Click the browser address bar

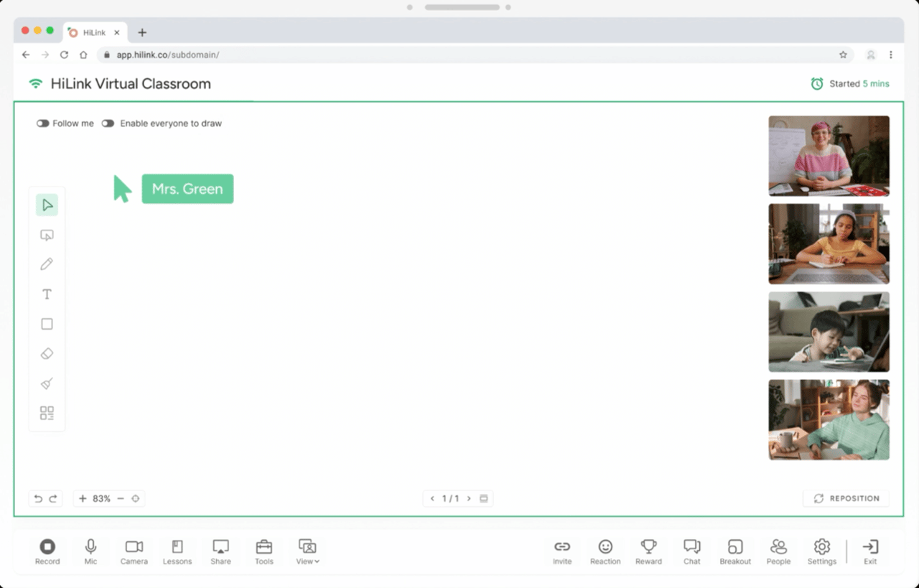pos(474,55)
